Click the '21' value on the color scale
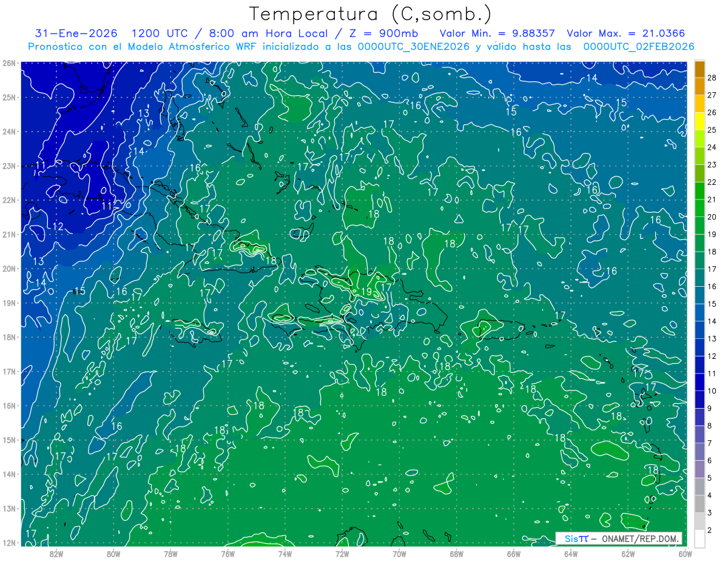 click(712, 199)
